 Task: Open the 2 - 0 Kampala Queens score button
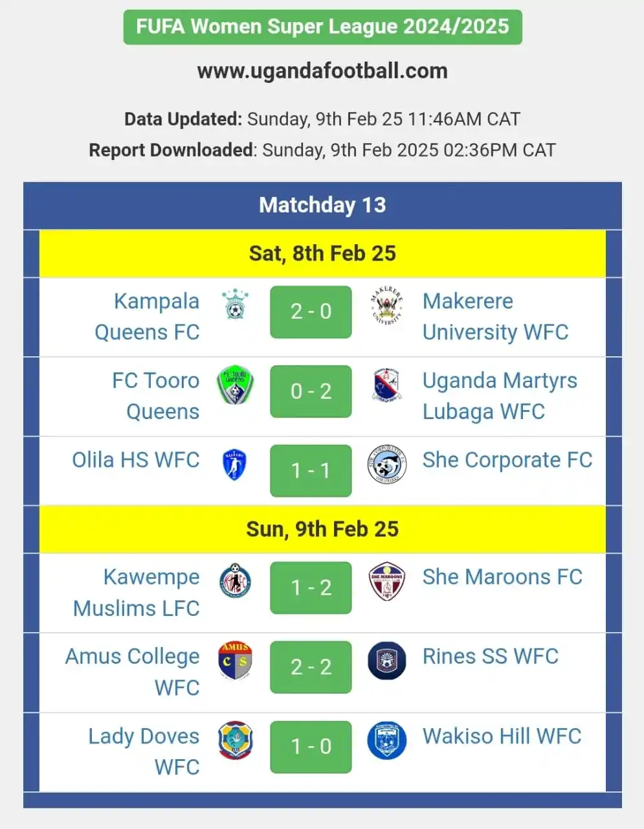click(311, 312)
